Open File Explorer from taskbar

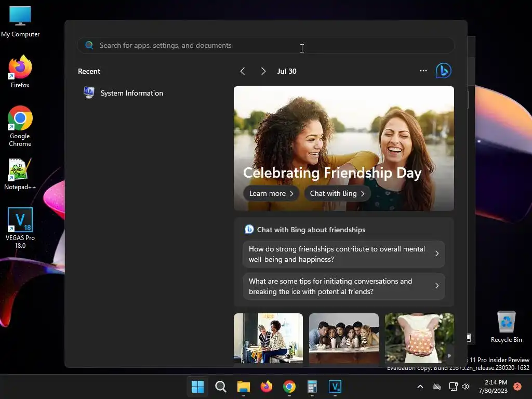(243, 387)
